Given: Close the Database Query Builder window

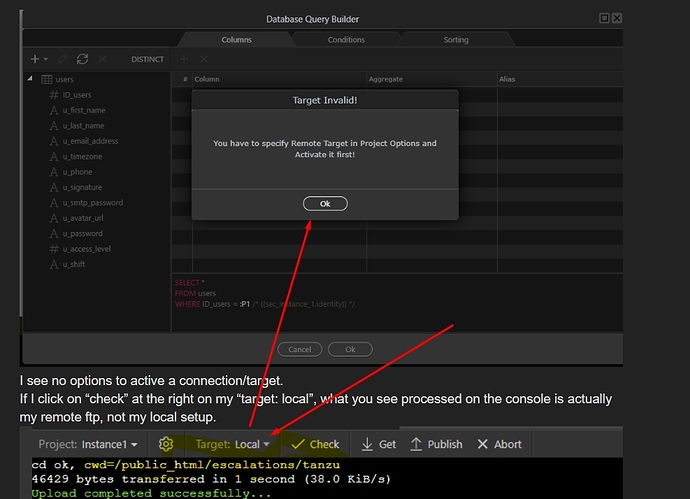Looking at the screenshot, I should tap(617, 18).
